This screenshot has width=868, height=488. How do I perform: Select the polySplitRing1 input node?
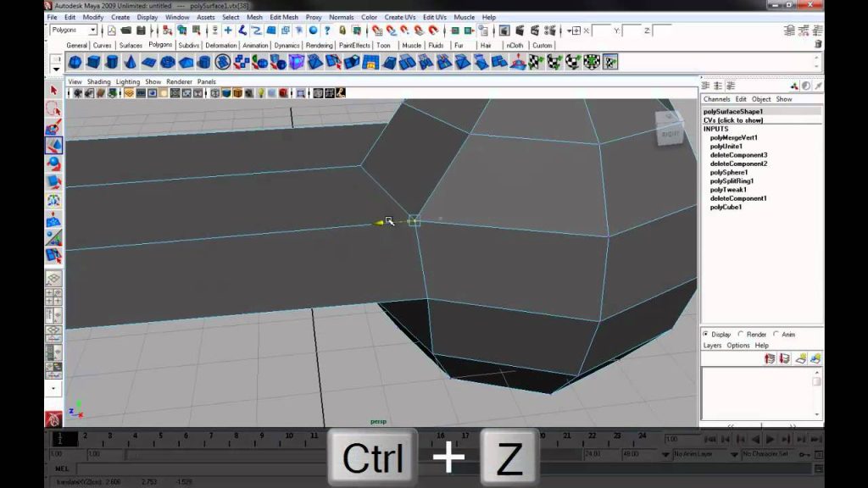(x=732, y=181)
